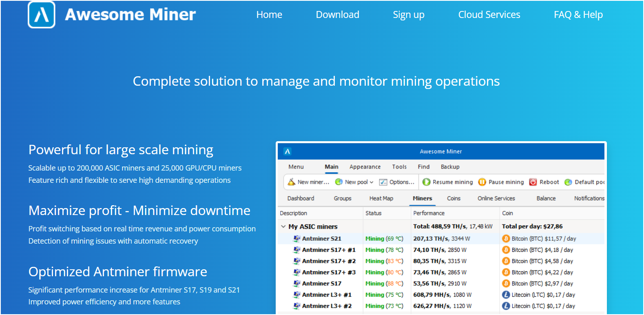Click the Antminer L3+ #2 miner icon
644x315 pixels.
pyautogui.click(x=297, y=306)
